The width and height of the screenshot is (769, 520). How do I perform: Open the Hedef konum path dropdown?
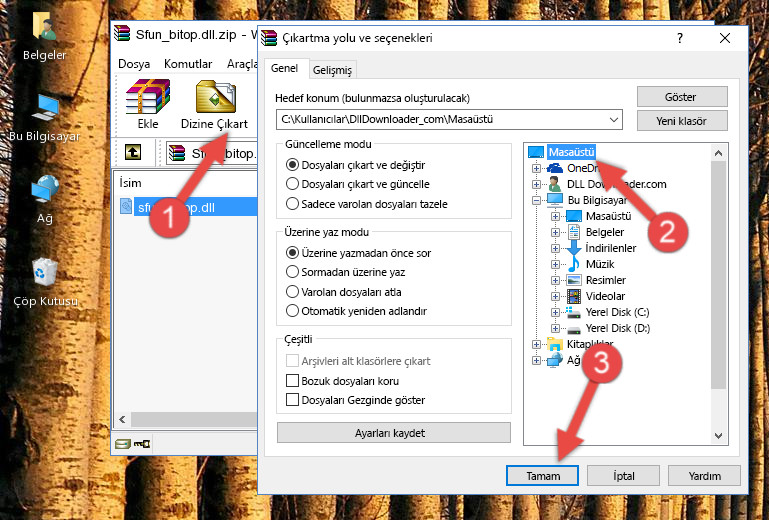614,120
